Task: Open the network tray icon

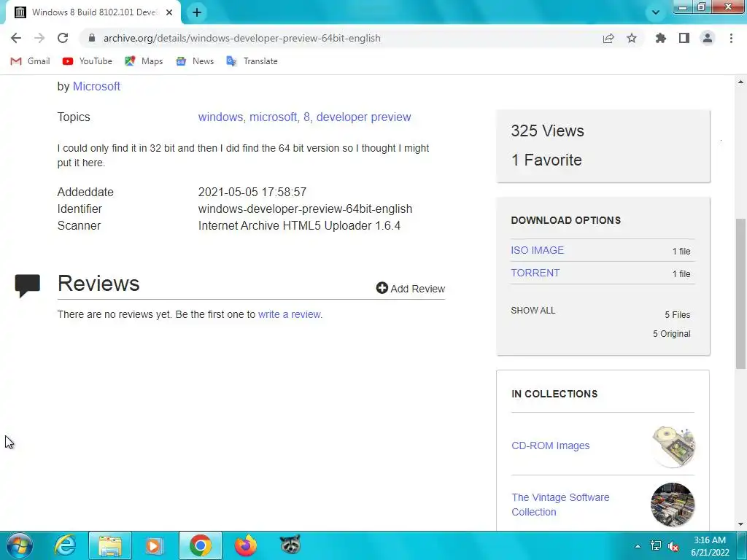Action: [656, 546]
